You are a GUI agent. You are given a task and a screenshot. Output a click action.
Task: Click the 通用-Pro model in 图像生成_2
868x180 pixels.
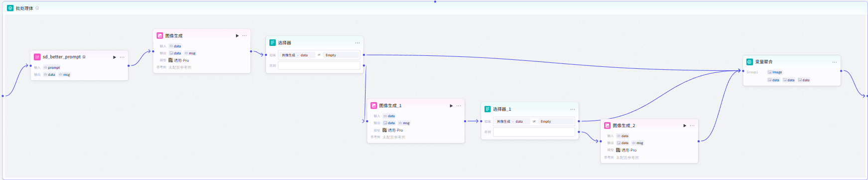coord(629,150)
